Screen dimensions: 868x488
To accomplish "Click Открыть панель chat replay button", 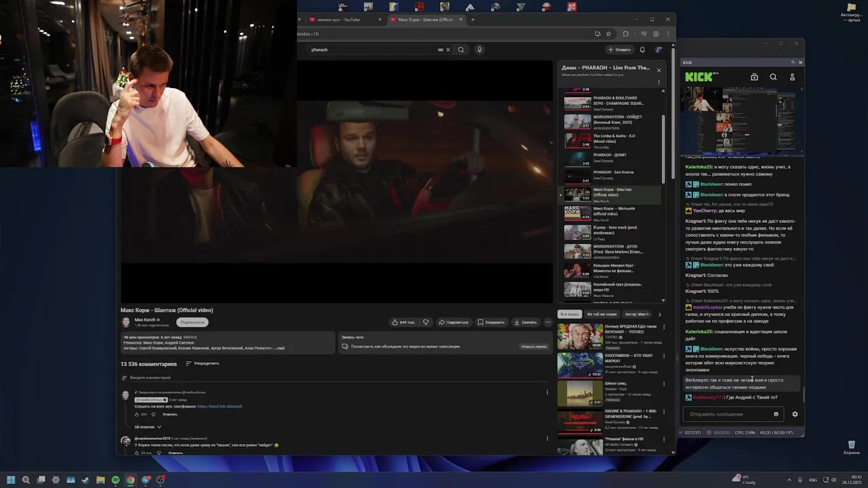I will tap(534, 346).
